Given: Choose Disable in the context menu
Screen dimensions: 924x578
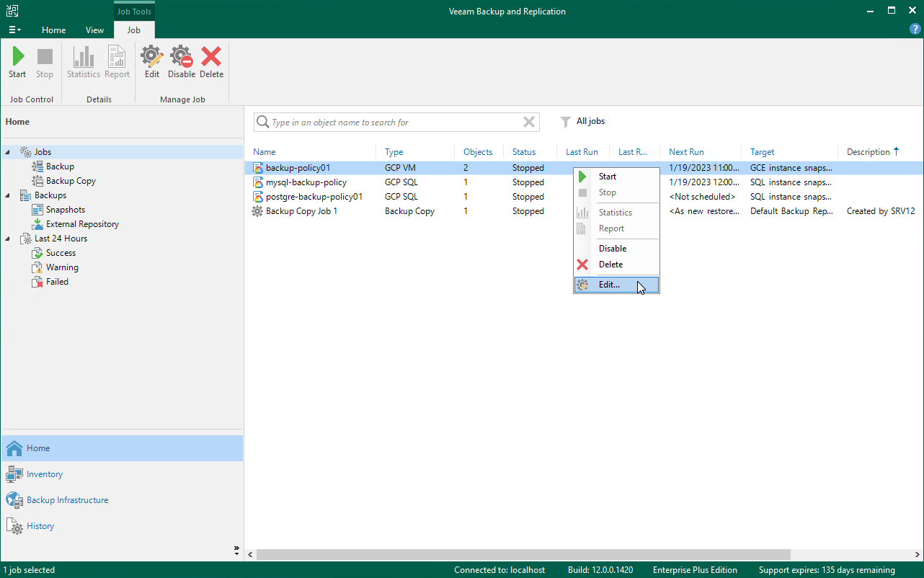Looking at the screenshot, I should [616, 249].
